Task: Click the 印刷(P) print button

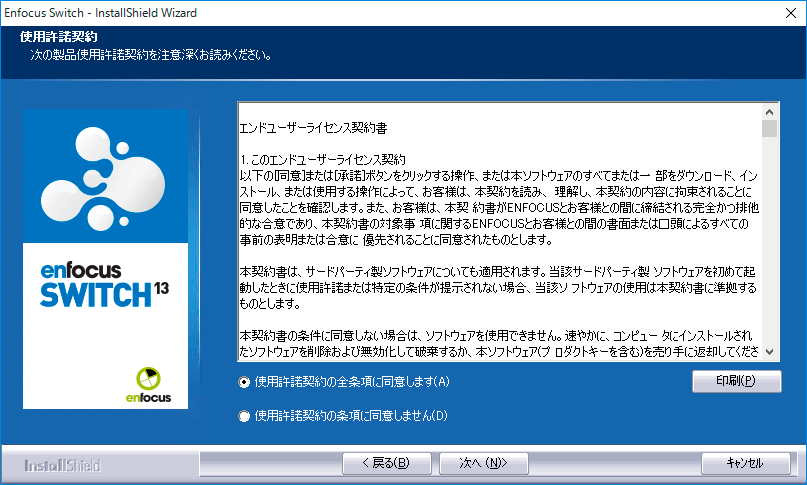Action: click(736, 381)
